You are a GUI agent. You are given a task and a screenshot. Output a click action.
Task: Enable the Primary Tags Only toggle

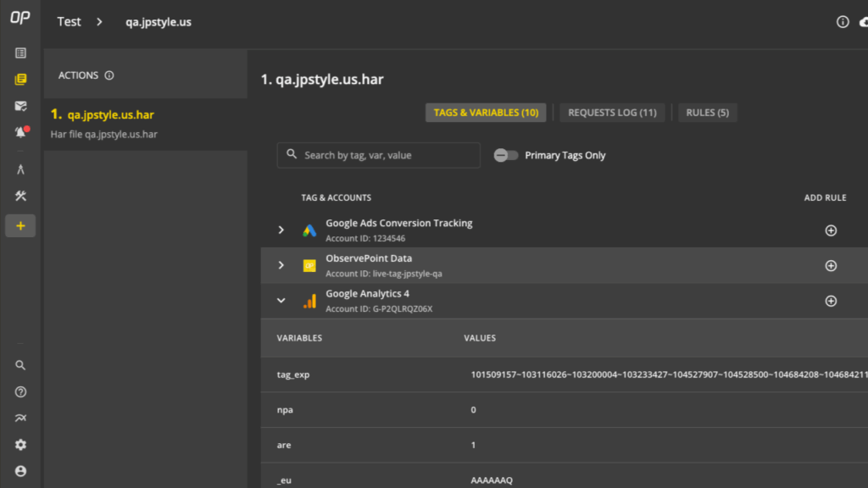(x=506, y=155)
